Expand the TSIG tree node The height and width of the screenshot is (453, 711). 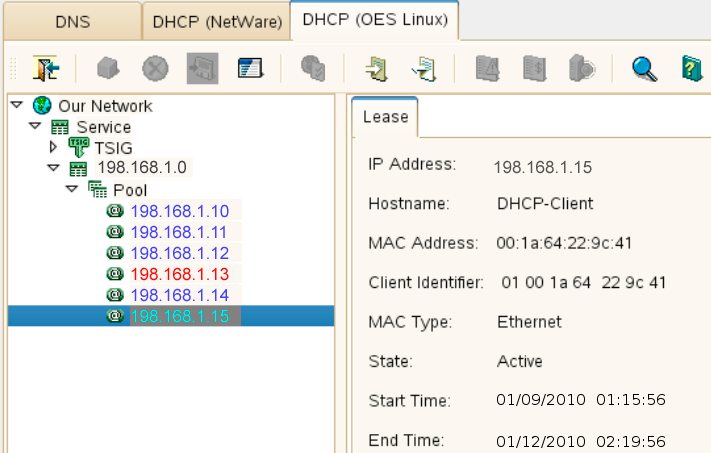click(x=53, y=147)
